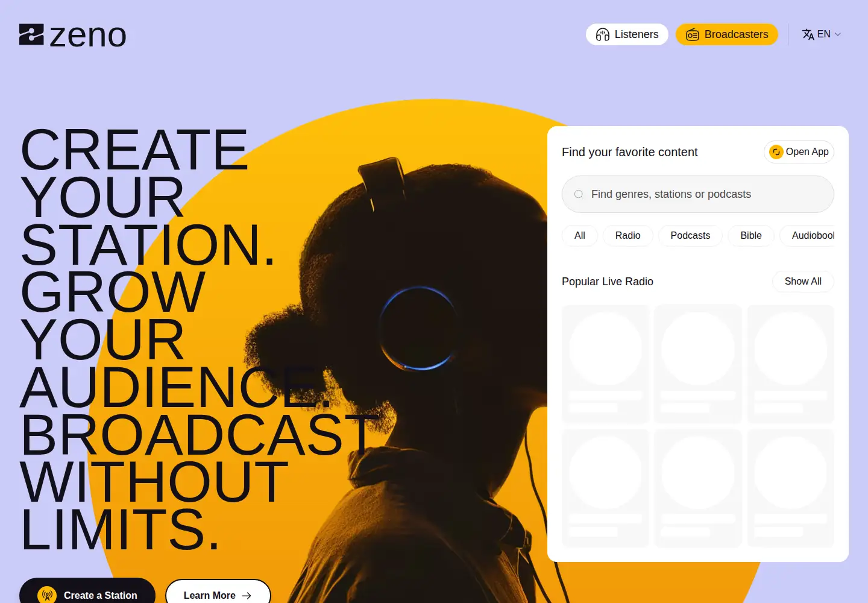Select the Audiobooks filter tab
The image size is (868, 603).
(x=807, y=236)
